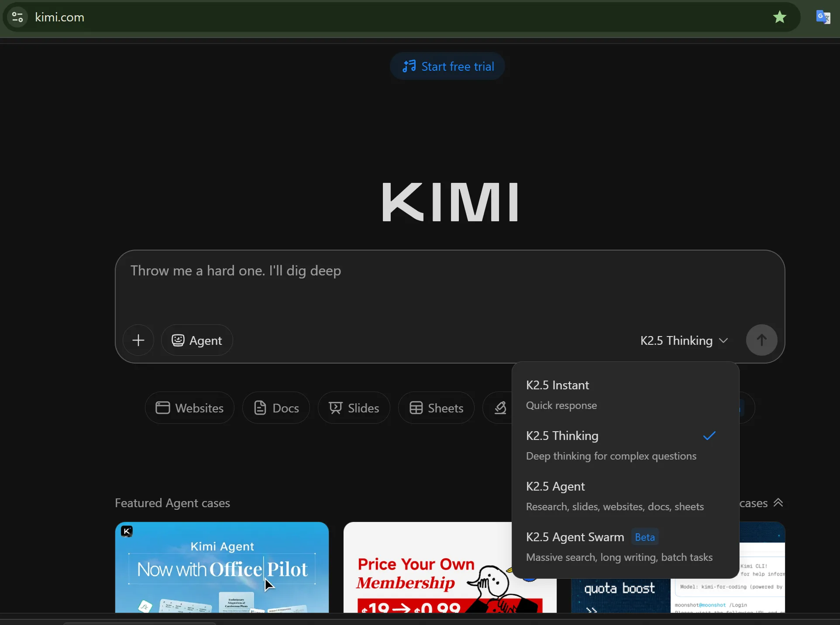840x625 pixels.
Task: Enable Agent mode in the chat box
Action: [197, 340]
